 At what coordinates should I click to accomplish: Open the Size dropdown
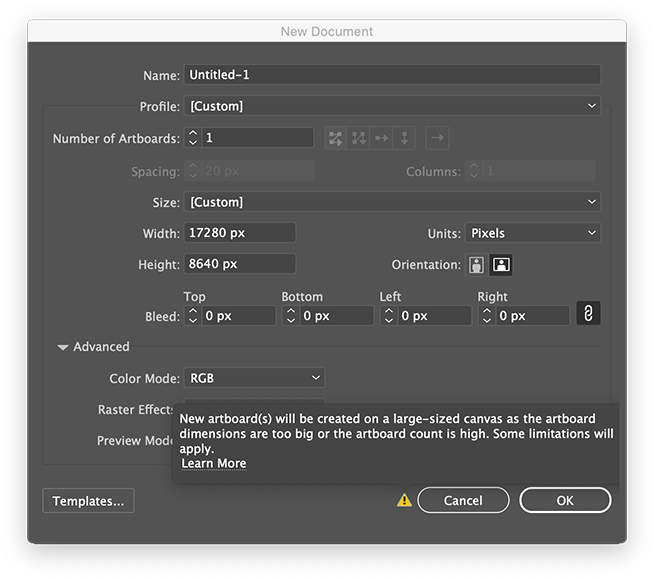tap(392, 202)
